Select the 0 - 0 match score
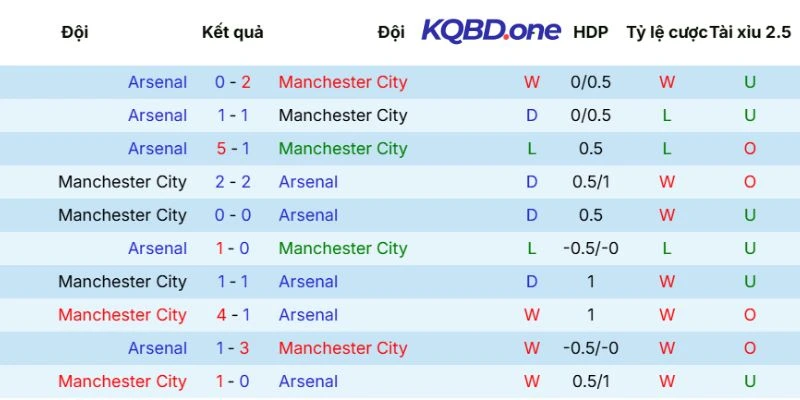This screenshot has width=800, height=400. 233,215
